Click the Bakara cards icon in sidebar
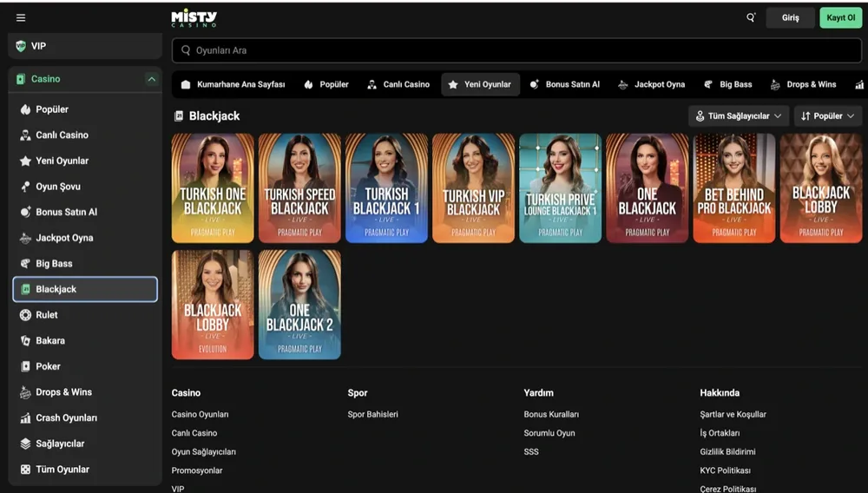 [x=25, y=341]
